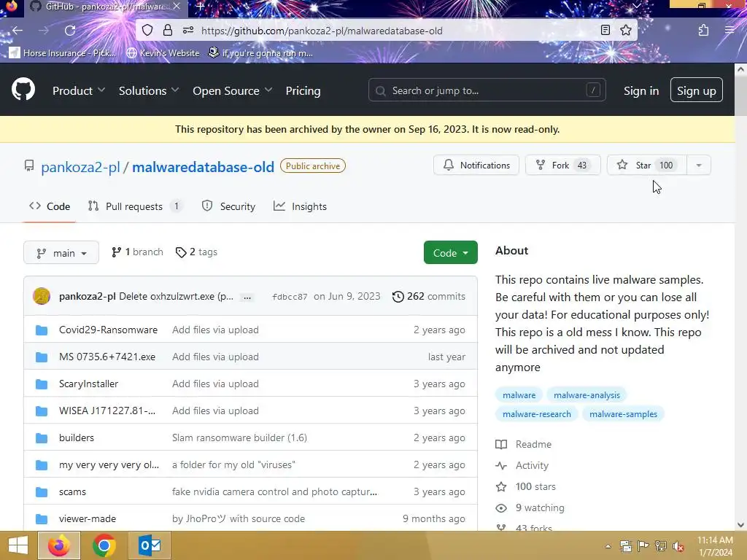Viewport: 747px width, 560px height.
Task: Click the muted volume icon in system tray
Action: tap(678, 546)
